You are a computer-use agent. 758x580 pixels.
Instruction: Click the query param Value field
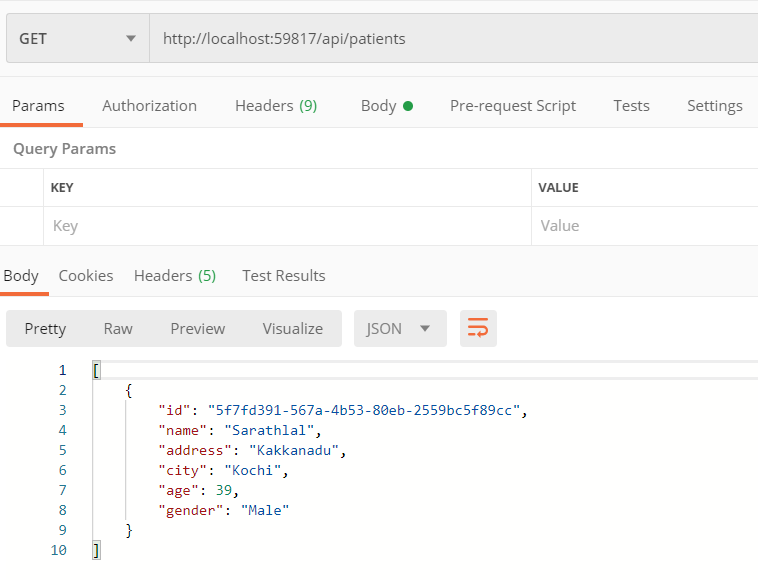pyautogui.click(x=645, y=226)
